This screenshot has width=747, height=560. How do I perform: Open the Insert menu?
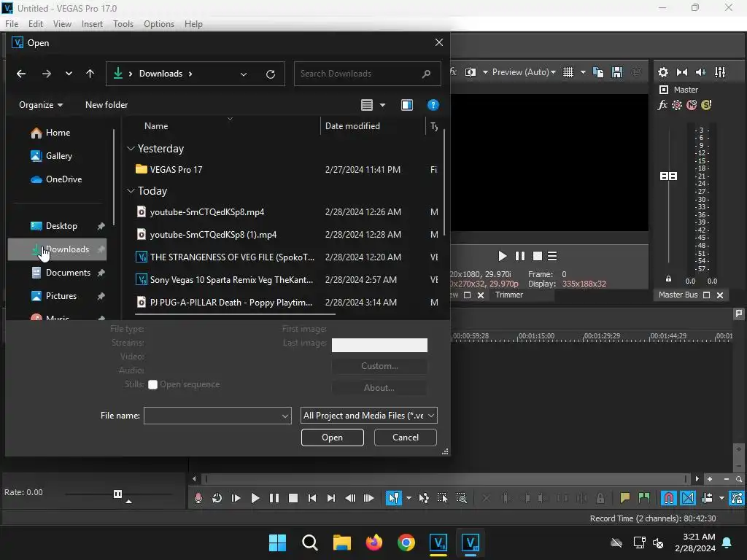pyautogui.click(x=92, y=24)
